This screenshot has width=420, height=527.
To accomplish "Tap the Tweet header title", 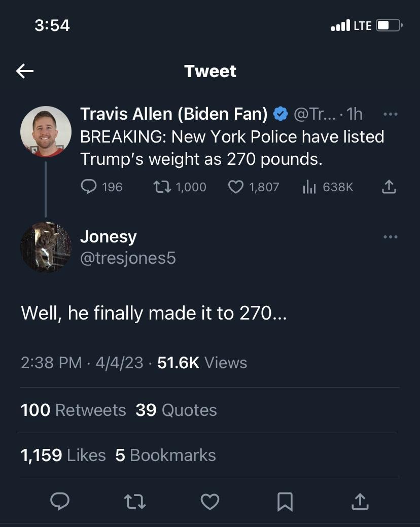I will [x=209, y=71].
